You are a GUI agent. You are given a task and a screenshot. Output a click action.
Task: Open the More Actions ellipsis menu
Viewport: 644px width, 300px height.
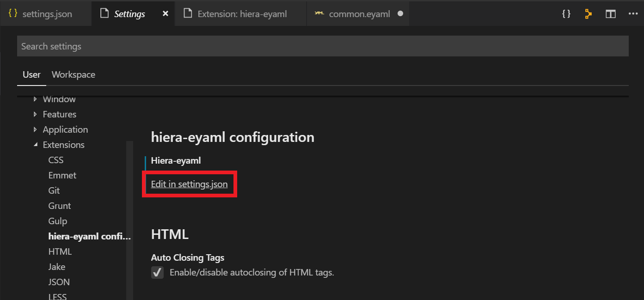(633, 13)
